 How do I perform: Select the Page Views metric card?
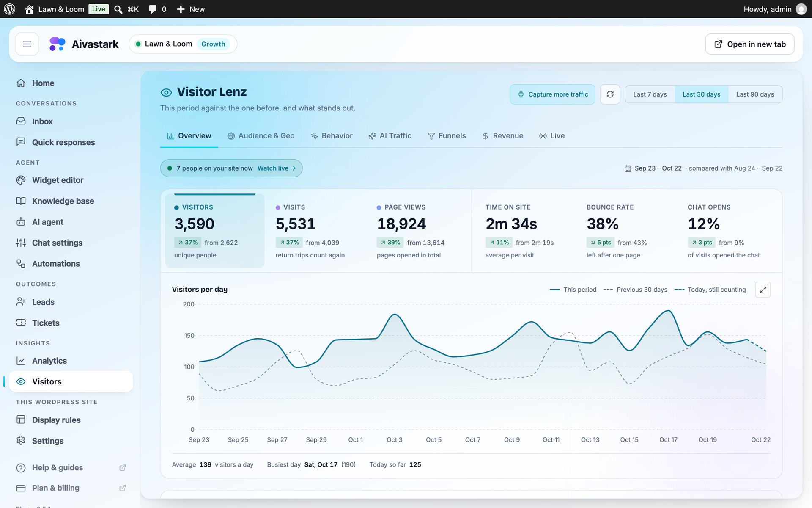[x=417, y=230]
